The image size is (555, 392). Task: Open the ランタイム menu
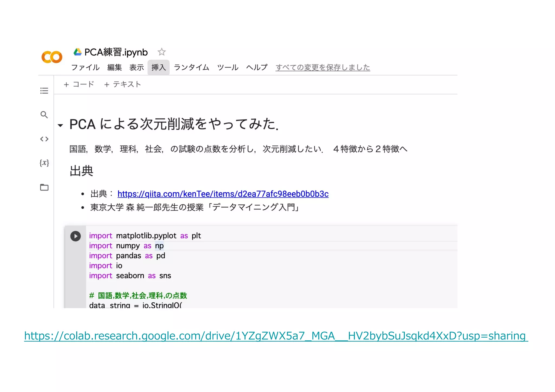tap(191, 67)
